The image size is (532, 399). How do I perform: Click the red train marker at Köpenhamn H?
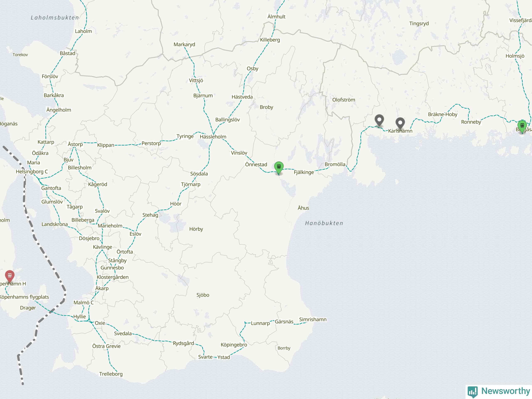(x=10, y=276)
